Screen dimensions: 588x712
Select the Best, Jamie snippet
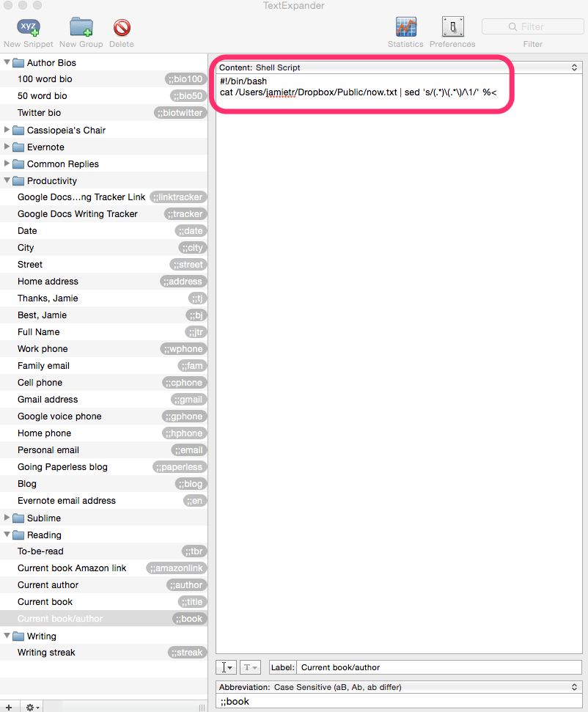tap(103, 315)
